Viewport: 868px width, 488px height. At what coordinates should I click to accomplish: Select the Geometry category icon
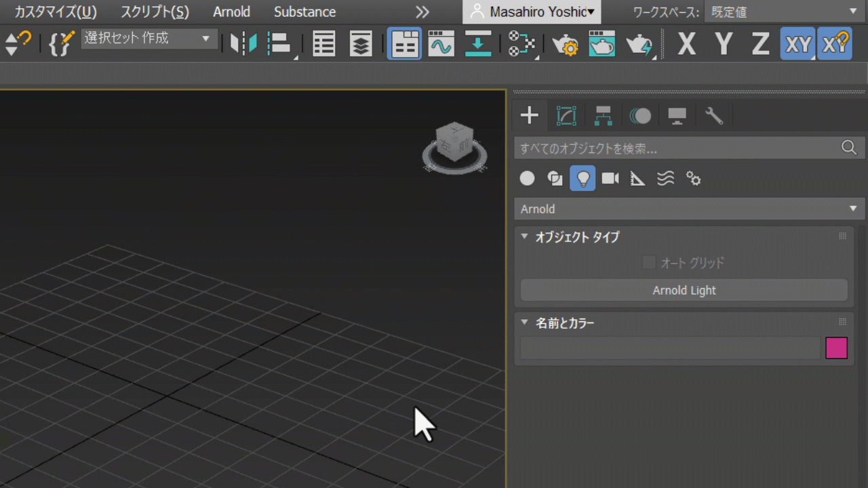pos(528,178)
